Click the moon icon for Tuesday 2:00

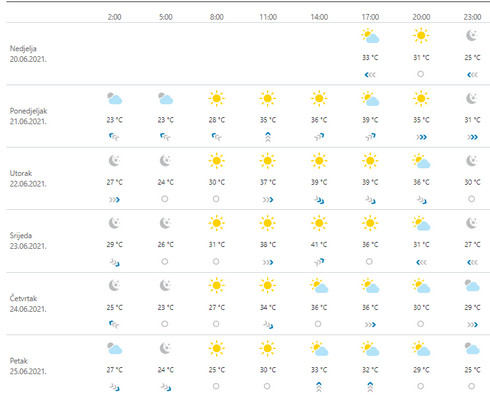point(115,161)
